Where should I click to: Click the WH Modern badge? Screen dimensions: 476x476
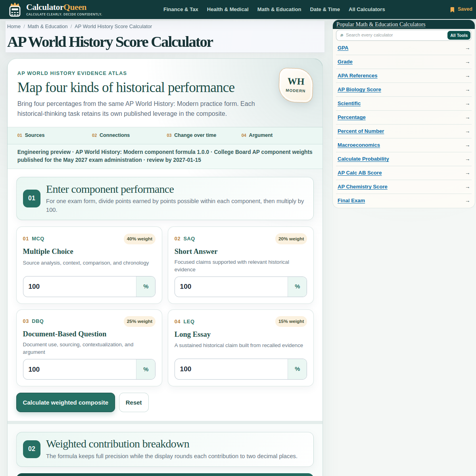(296, 85)
